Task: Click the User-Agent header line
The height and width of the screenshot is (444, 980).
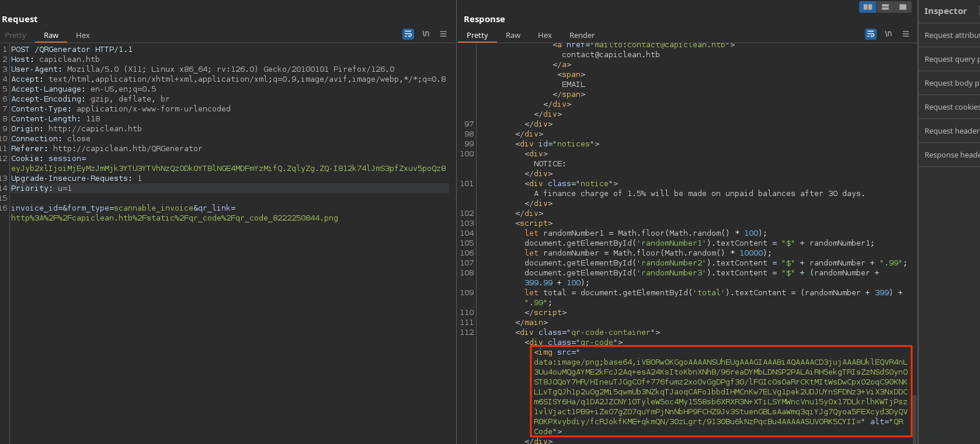Action: click(x=203, y=69)
